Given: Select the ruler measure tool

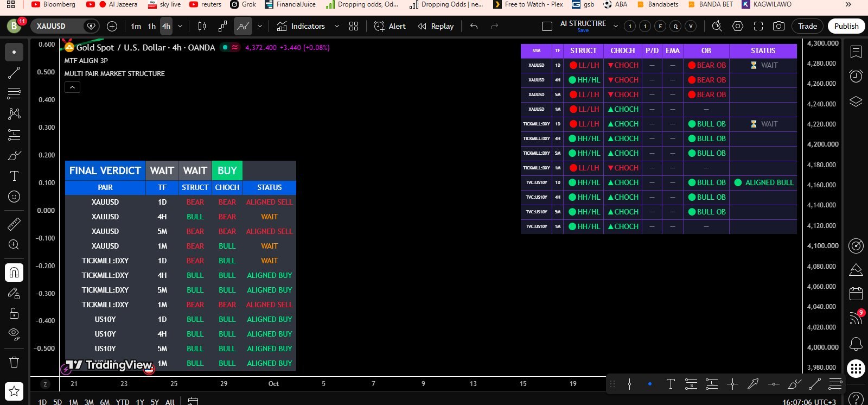Looking at the screenshot, I should (x=14, y=224).
